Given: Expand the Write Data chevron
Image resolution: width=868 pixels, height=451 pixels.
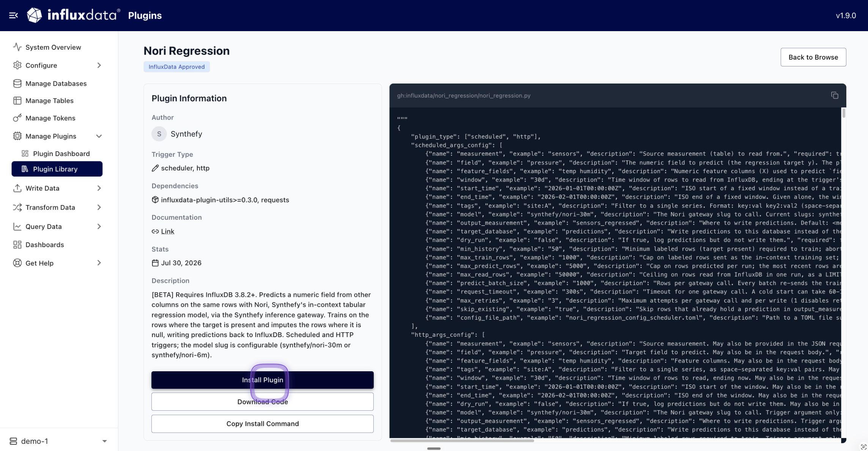Looking at the screenshot, I should [x=99, y=188].
